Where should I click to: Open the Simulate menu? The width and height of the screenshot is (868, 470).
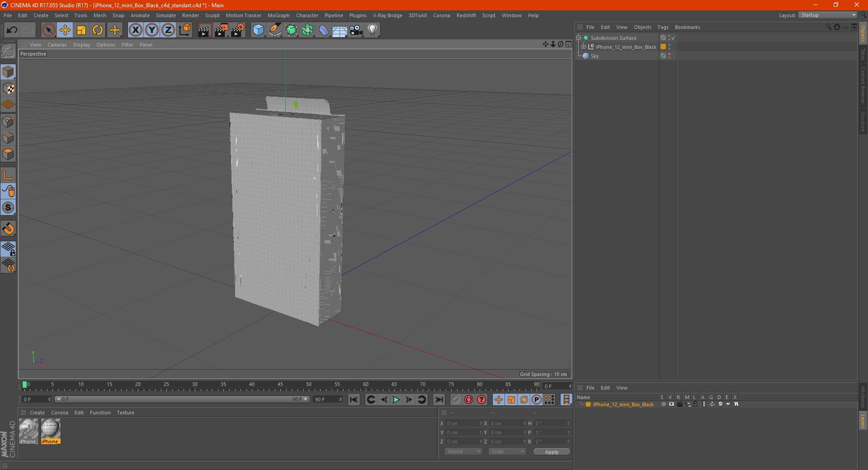point(166,15)
